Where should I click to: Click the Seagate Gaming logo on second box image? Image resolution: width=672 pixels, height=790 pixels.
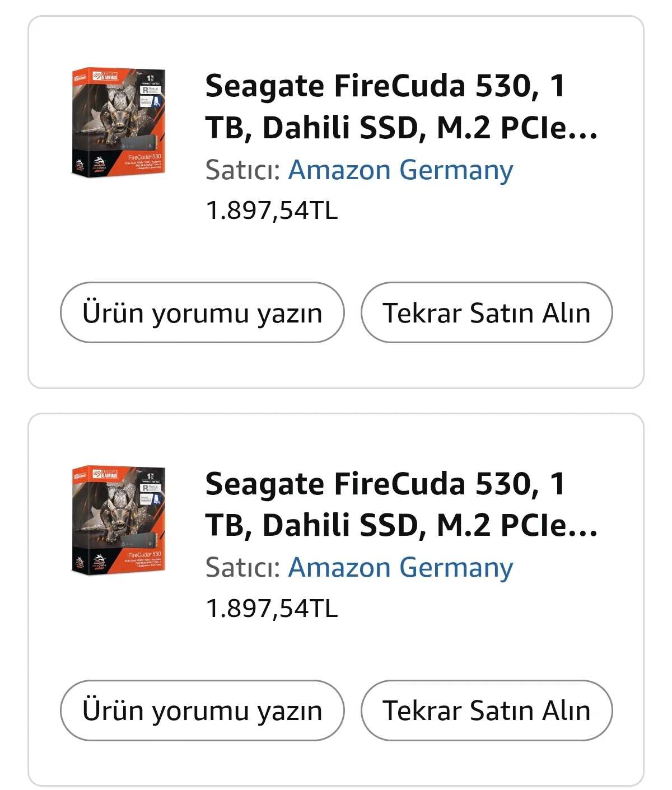106,474
